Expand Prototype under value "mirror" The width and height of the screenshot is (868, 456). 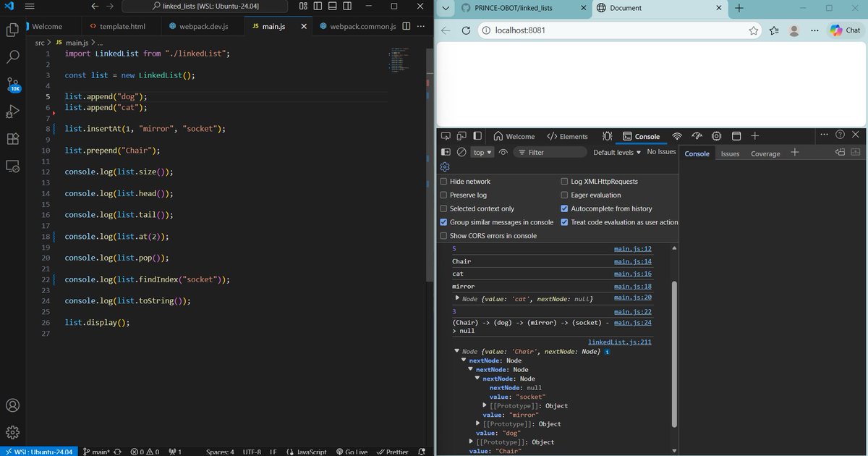[478, 424]
